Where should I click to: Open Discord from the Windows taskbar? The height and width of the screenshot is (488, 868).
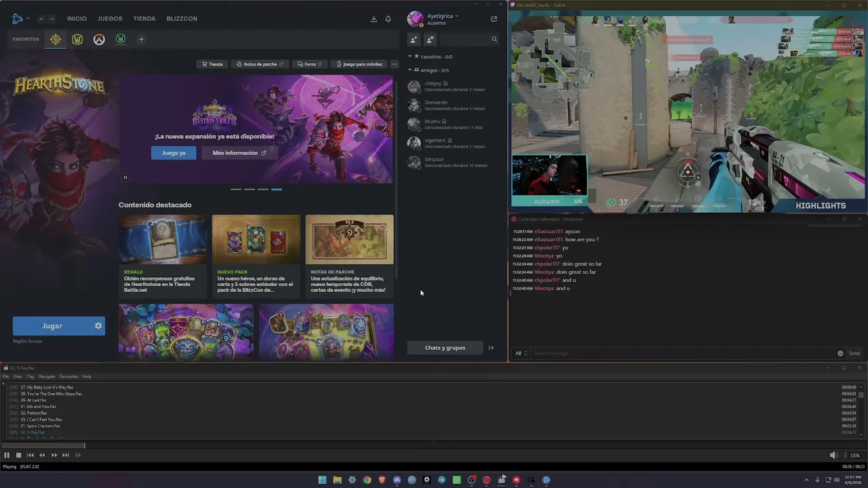397,480
